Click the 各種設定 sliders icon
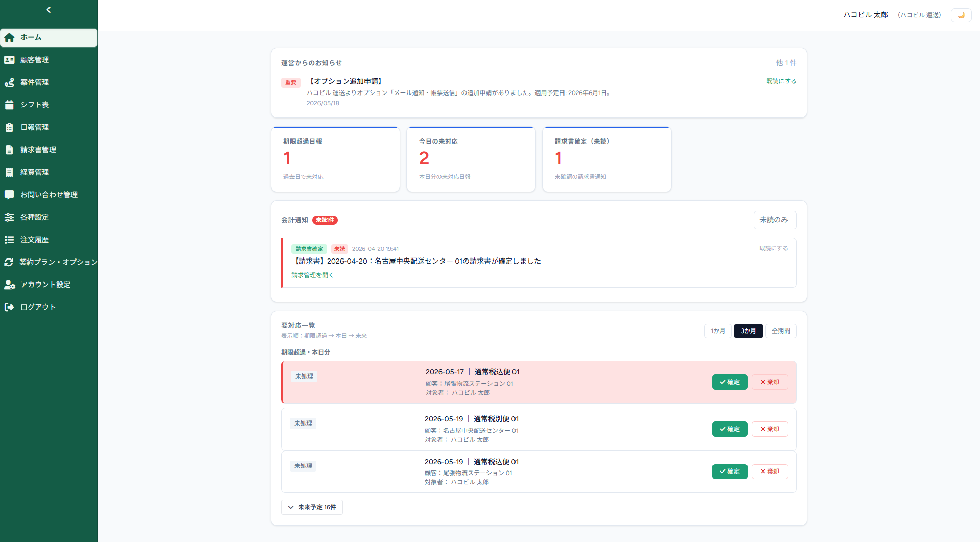 click(x=9, y=217)
